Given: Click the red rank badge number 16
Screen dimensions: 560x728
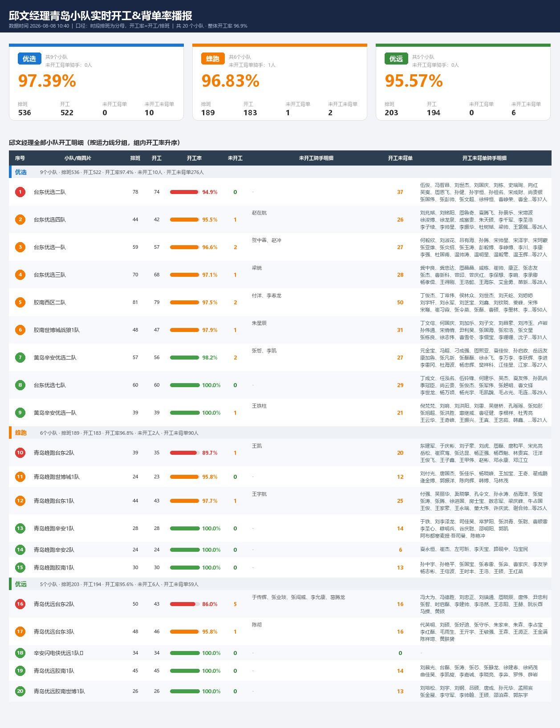Looking at the screenshot, I should [x=20, y=604].
